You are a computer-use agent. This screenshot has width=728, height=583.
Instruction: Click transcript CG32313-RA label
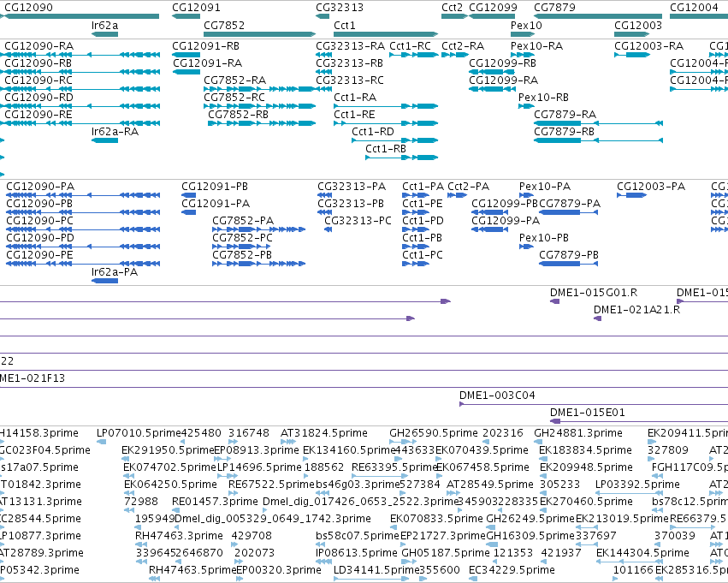[x=351, y=46]
